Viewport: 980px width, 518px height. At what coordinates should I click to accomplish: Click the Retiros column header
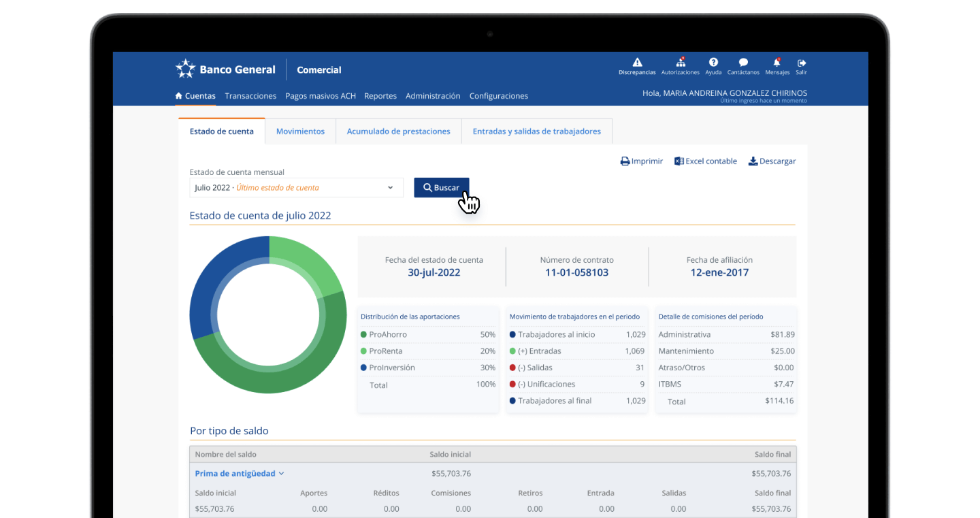[530, 493]
